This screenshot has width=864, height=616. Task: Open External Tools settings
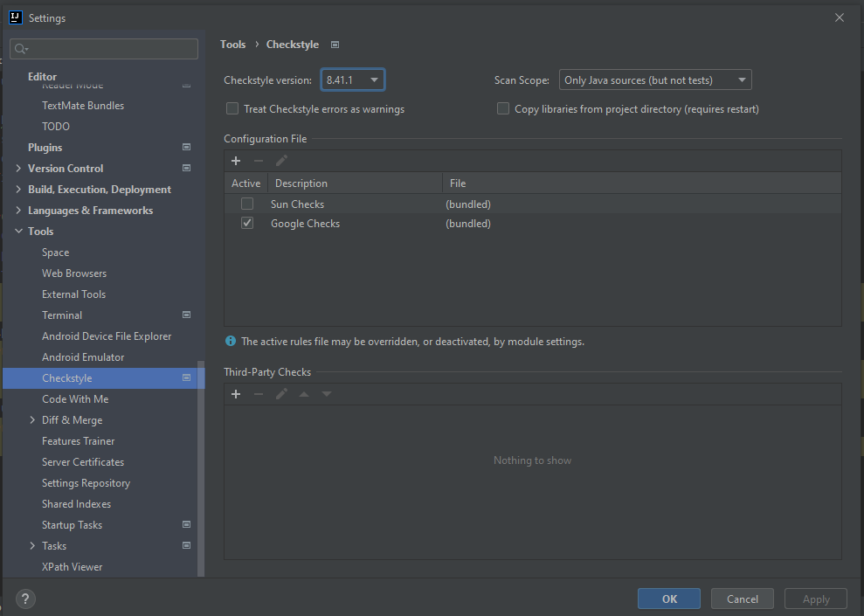pyautogui.click(x=74, y=294)
